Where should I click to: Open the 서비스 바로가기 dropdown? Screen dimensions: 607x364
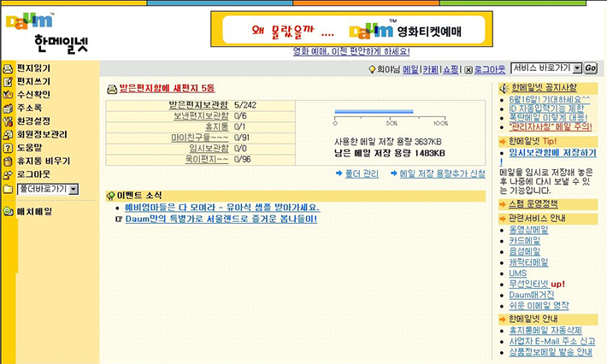pos(546,68)
